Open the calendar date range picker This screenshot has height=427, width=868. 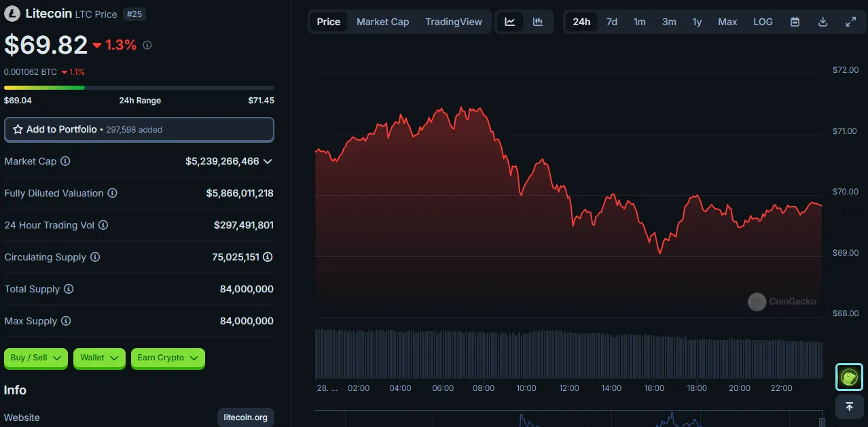[795, 22]
